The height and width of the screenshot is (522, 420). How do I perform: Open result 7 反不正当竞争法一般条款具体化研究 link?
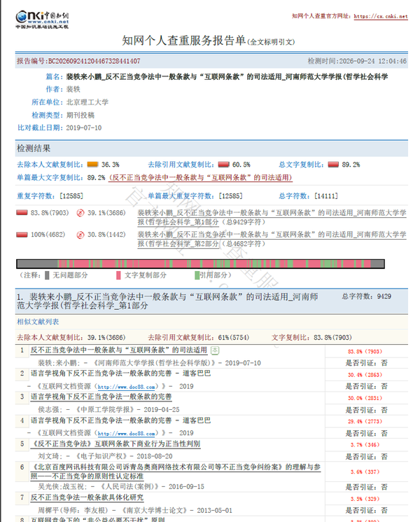[87, 497]
